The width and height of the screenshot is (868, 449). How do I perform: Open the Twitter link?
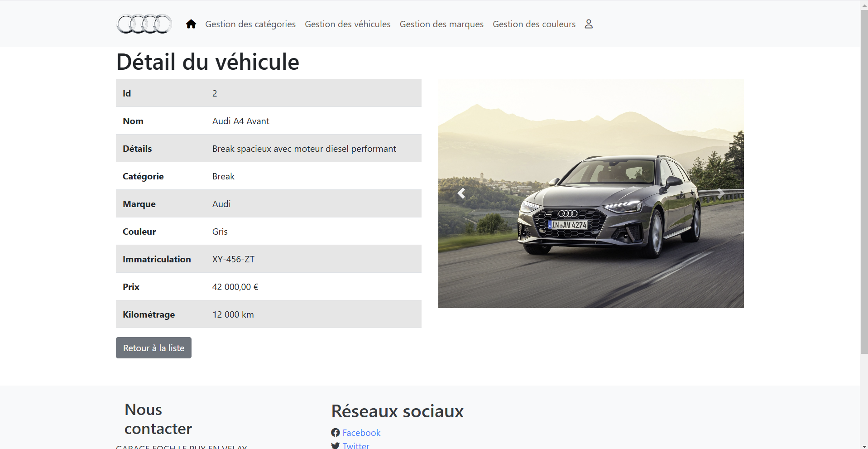tap(356, 445)
